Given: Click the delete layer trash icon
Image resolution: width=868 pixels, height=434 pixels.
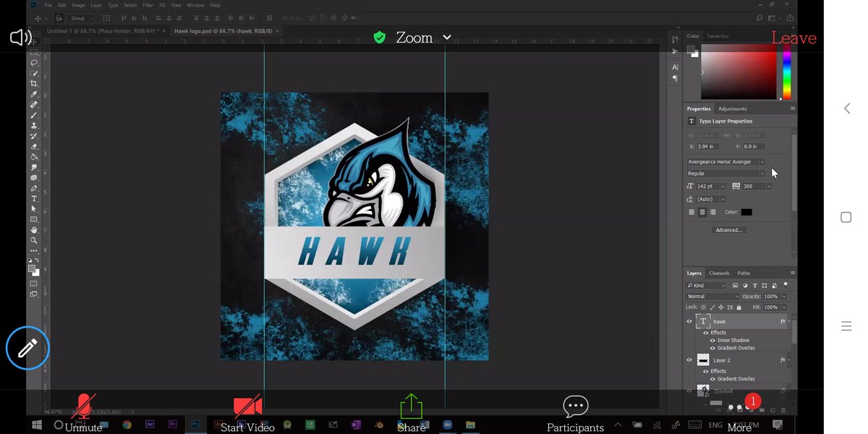Looking at the screenshot, I should [783, 410].
